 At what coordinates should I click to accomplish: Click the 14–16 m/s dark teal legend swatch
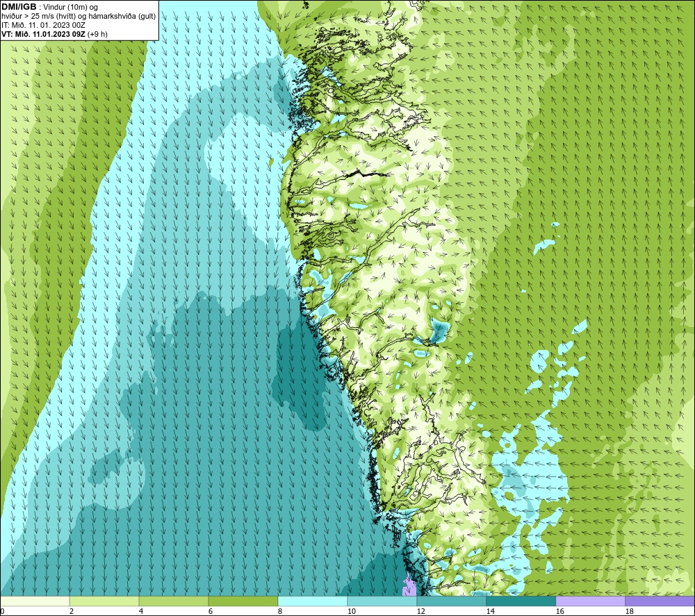tap(521, 601)
